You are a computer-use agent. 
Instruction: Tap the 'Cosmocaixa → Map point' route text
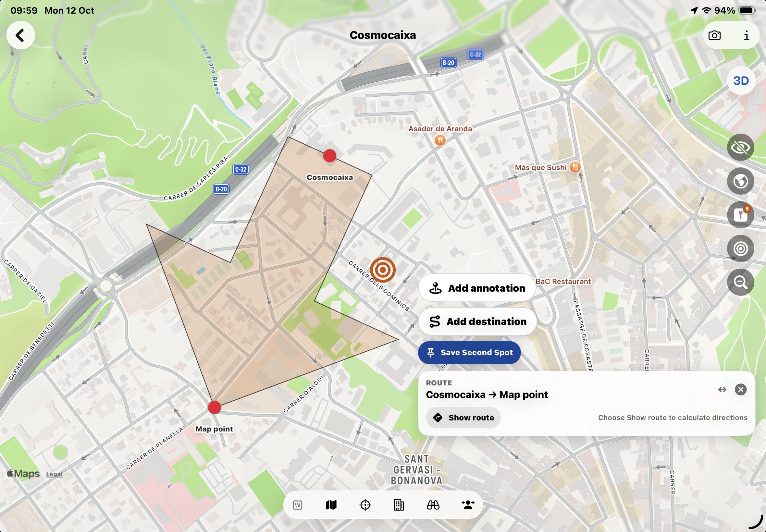[x=487, y=395]
